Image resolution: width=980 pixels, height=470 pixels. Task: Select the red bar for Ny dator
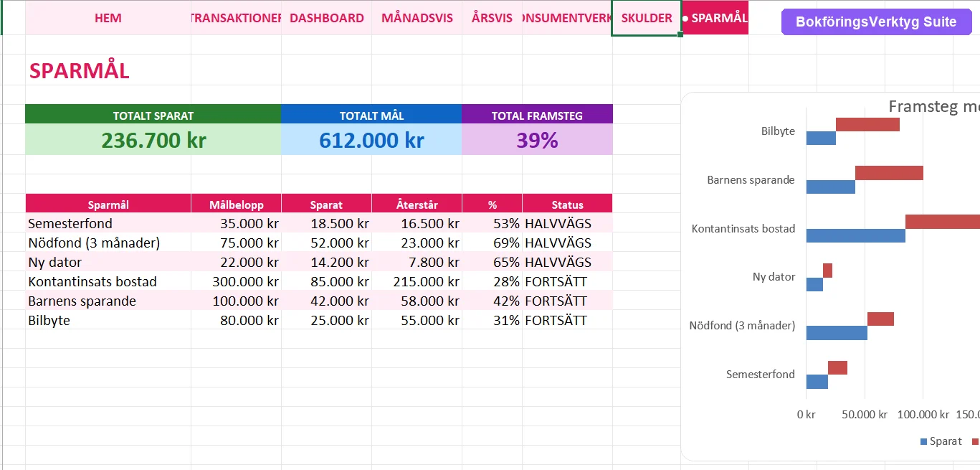827,271
